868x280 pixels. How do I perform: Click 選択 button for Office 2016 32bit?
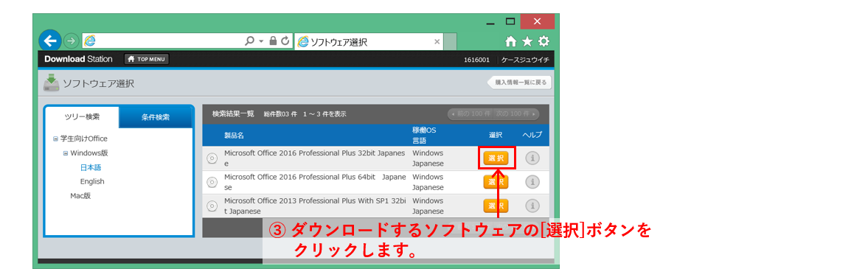coord(496,158)
